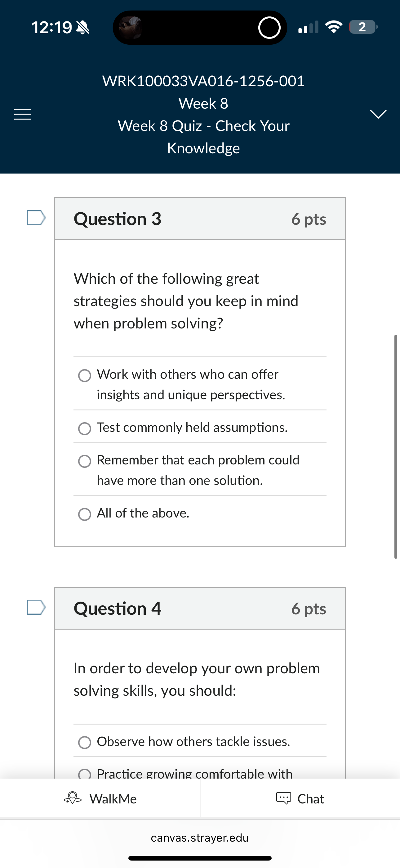Select 'All of the above' answer
The image size is (400, 868).
(85, 514)
